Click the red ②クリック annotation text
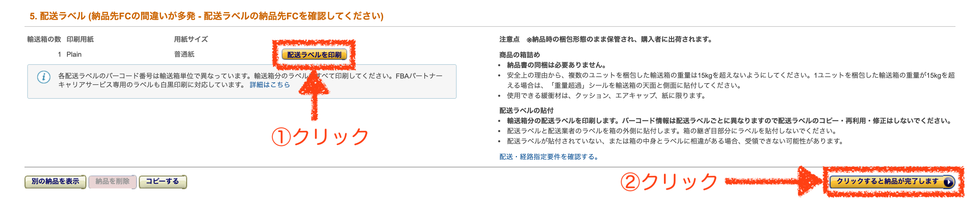Screen dimensions: 980x199 click(x=668, y=182)
